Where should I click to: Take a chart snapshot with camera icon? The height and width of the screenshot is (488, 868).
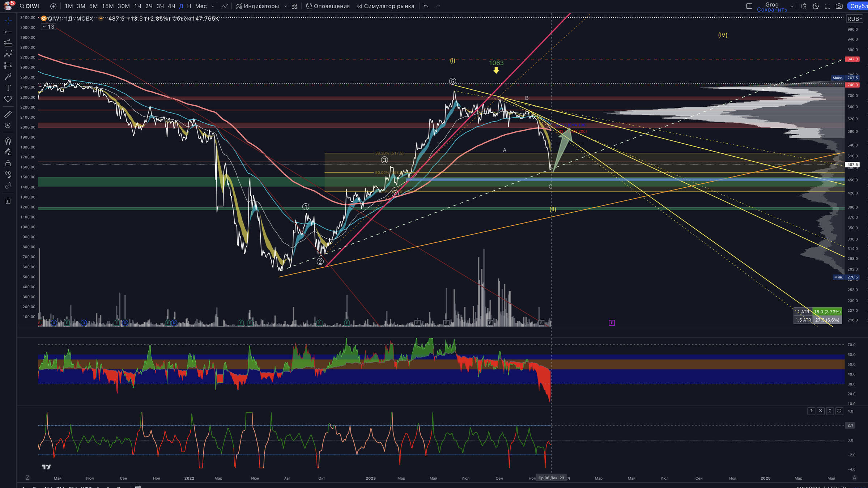point(839,6)
